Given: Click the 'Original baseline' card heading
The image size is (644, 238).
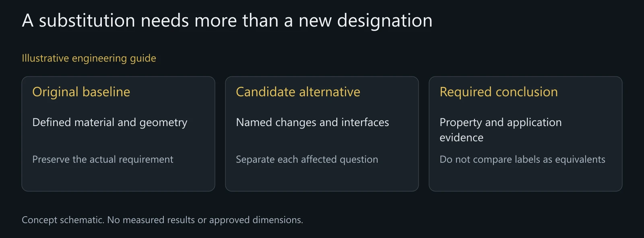Looking at the screenshot, I should pos(81,92).
